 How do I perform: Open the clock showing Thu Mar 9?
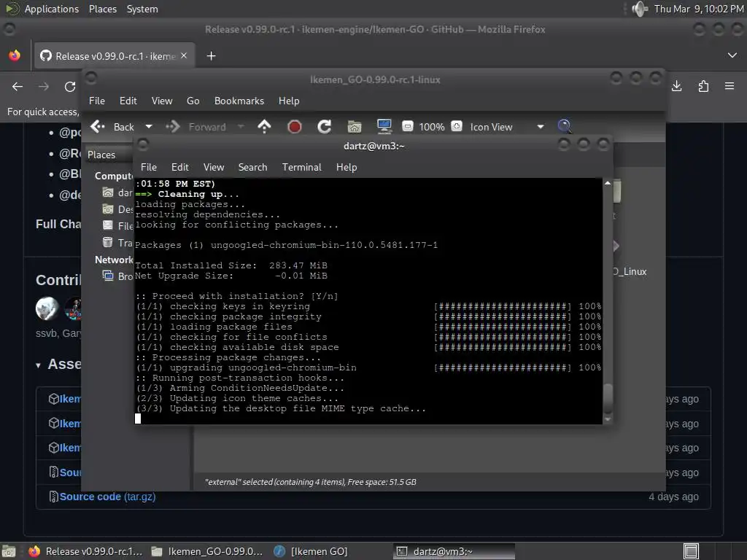698,9
